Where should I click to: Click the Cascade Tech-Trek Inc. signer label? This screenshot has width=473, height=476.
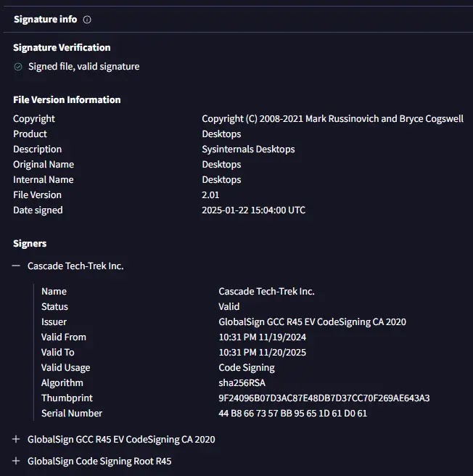[75, 266]
